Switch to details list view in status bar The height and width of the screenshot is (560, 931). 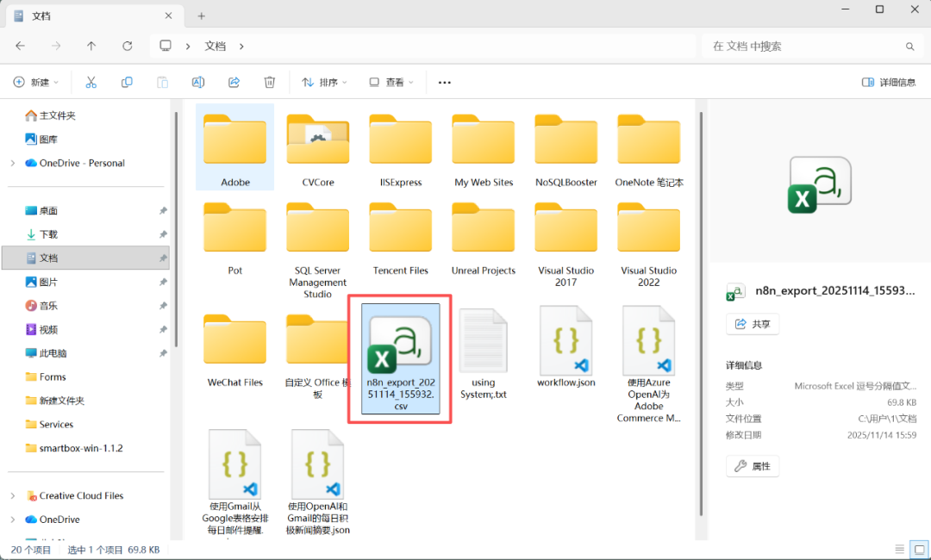[900, 550]
